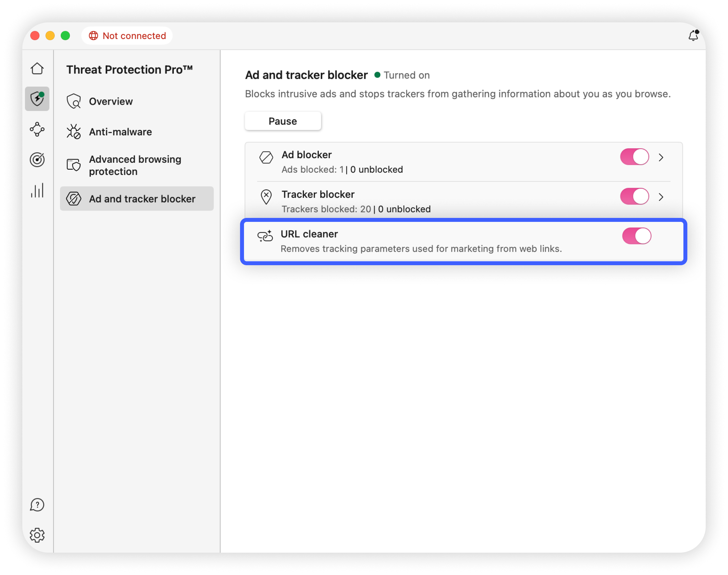Turn off the Tracker blocker toggle
728x575 pixels.
[634, 196]
